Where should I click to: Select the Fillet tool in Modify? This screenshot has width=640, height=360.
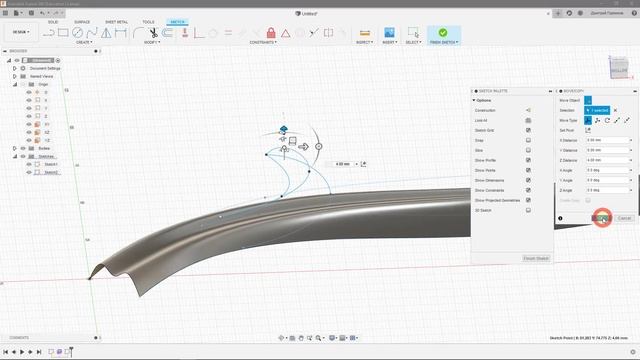(139, 33)
